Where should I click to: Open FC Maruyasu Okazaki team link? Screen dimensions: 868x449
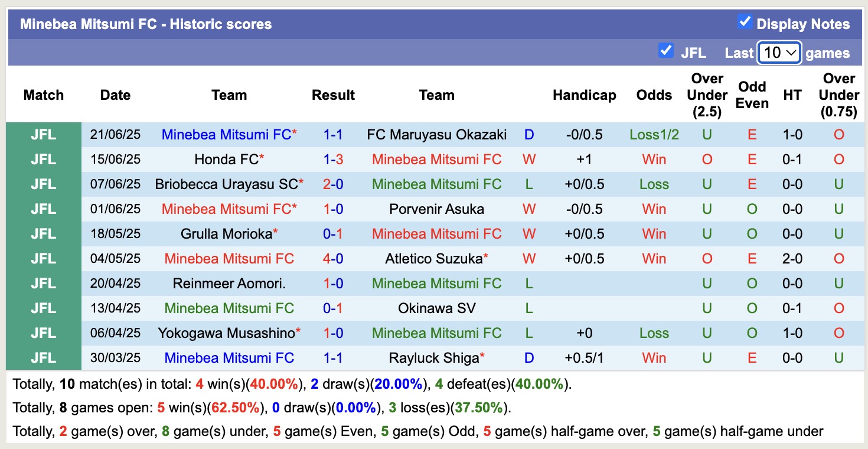click(x=436, y=135)
